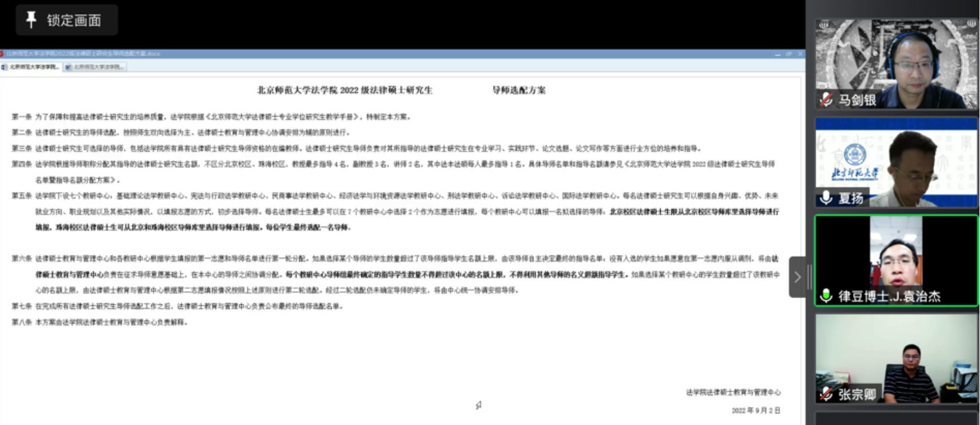Open the second document tab
Image resolution: width=980 pixels, height=425 pixels.
tap(95, 67)
